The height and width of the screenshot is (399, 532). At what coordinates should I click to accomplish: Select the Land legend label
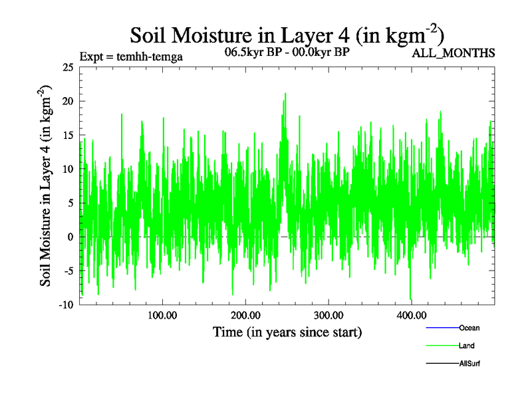click(x=466, y=346)
